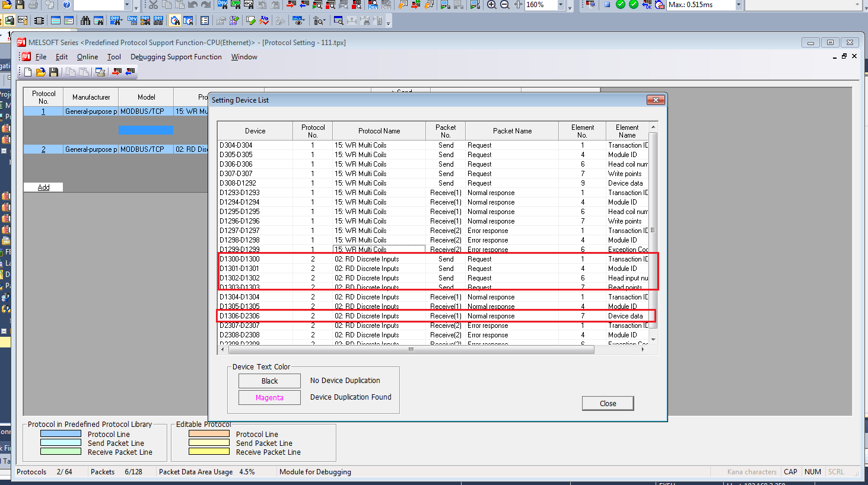Click the Save floppy disk icon
The height and width of the screenshot is (485, 868).
pos(53,72)
